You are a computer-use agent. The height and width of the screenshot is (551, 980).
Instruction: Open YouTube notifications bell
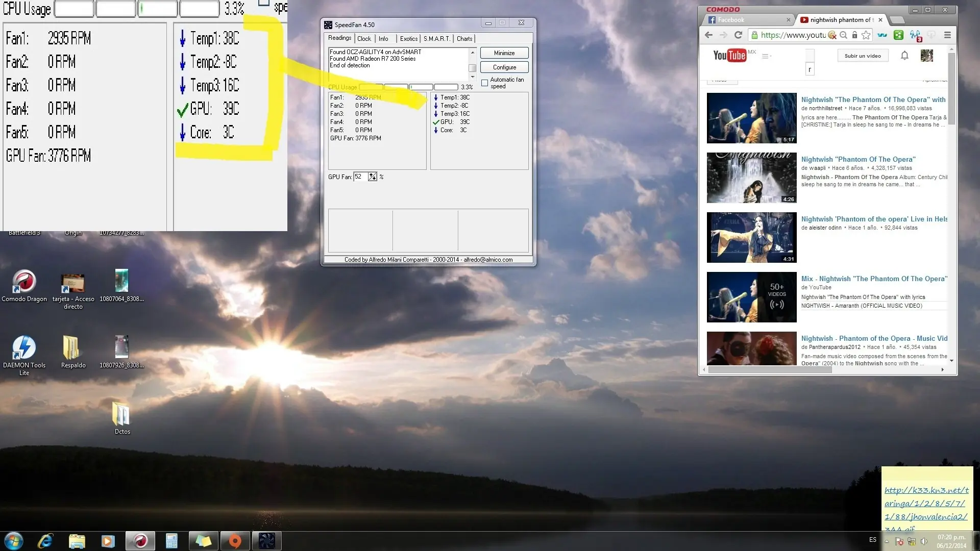(x=904, y=56)
